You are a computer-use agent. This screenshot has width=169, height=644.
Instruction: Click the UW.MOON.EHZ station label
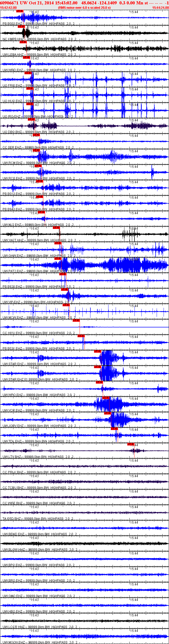[13, 642]
